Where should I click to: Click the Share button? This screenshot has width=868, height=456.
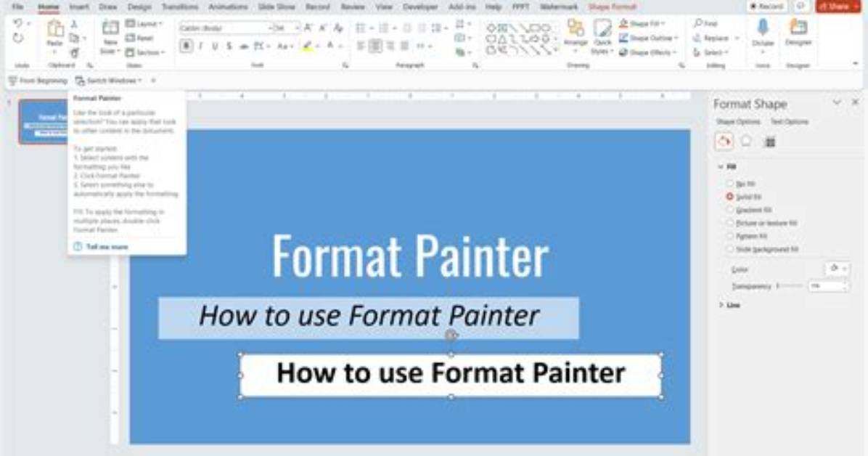[x=838, y=6]
